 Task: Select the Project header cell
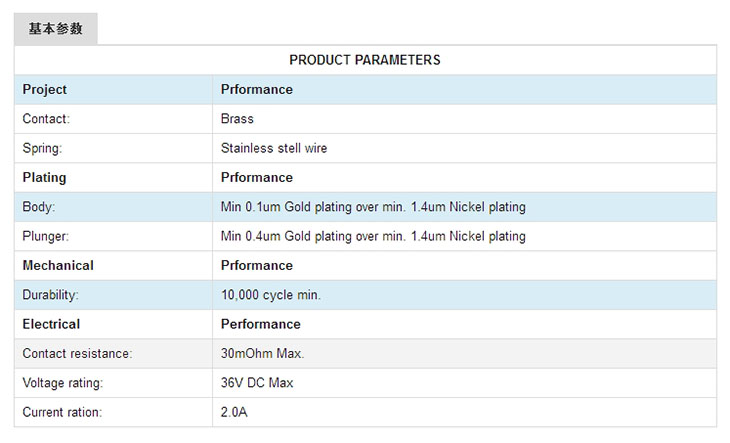[x=45, y=89]
